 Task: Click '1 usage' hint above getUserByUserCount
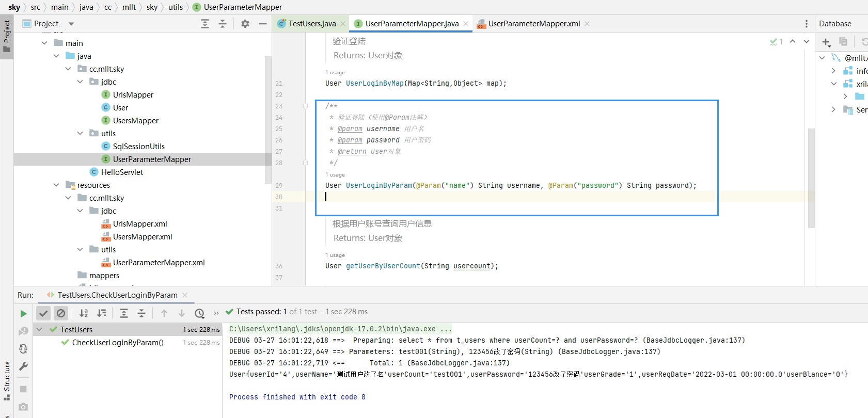point(335,255)
